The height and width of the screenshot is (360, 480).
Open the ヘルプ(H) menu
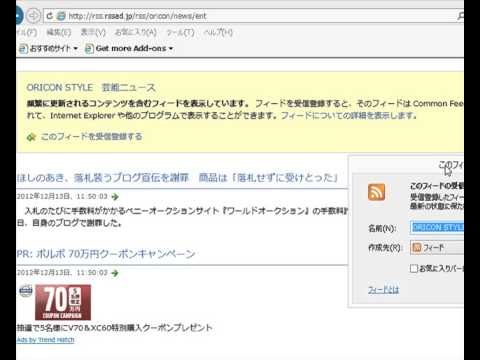click(218, 32)
